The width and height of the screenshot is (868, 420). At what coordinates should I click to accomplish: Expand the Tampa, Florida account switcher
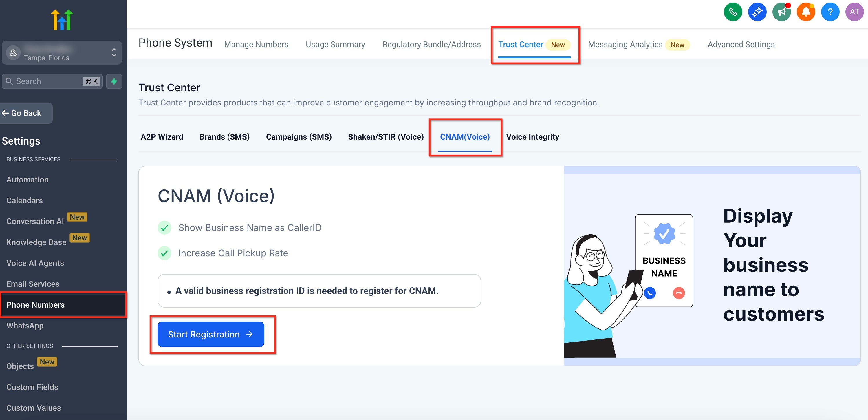[x=62, y=53]
